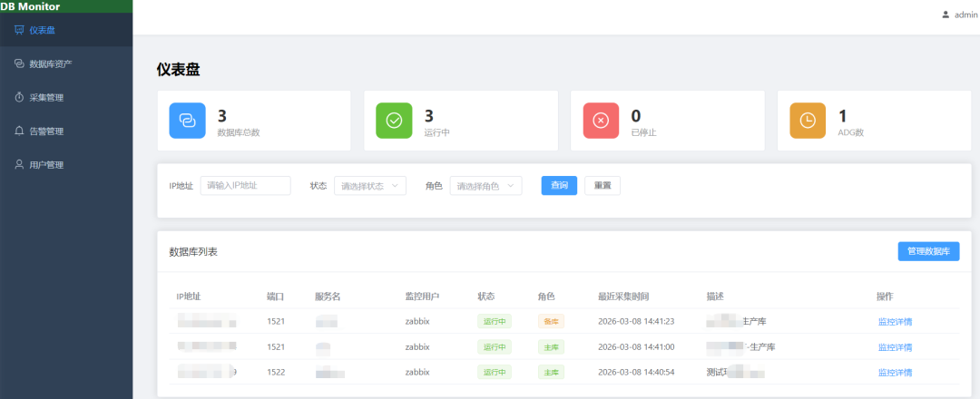
Task: Go to 告警管理 in the sidebar
Action: [66, 131]
